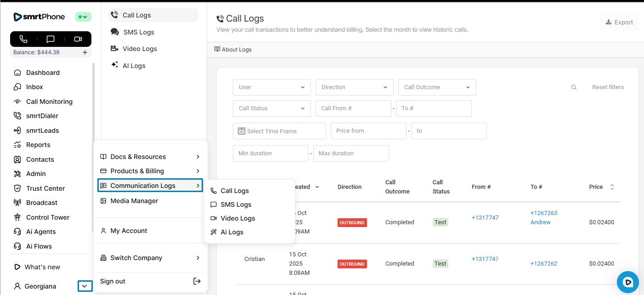Click the video camera icon in black toolbar
This screenshot has height=295, width=644.
pos(78,39)
